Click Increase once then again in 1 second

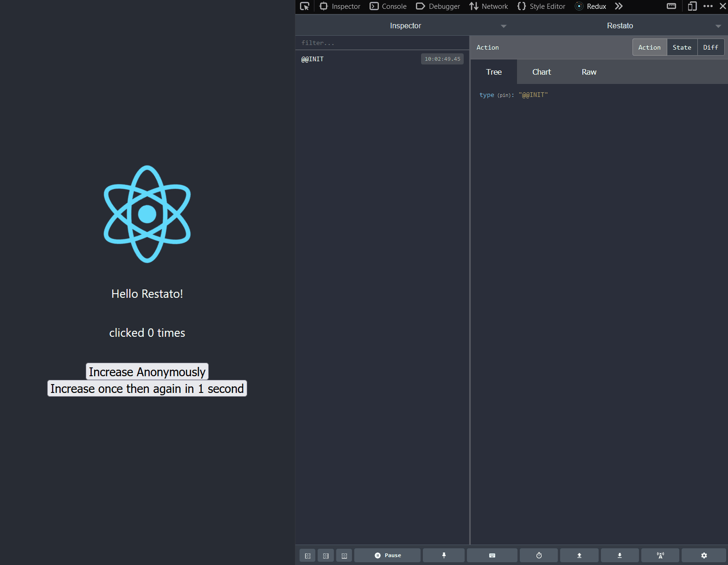(147, 388)
